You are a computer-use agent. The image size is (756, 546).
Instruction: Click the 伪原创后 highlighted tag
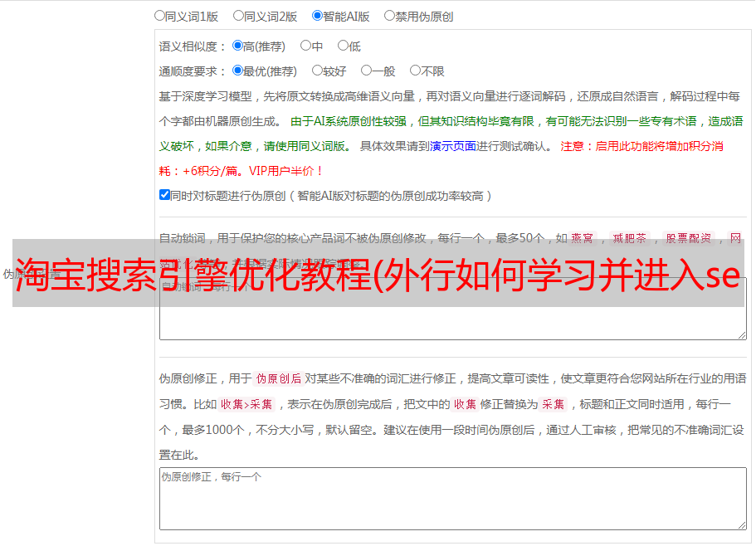[x=279, y=378]
